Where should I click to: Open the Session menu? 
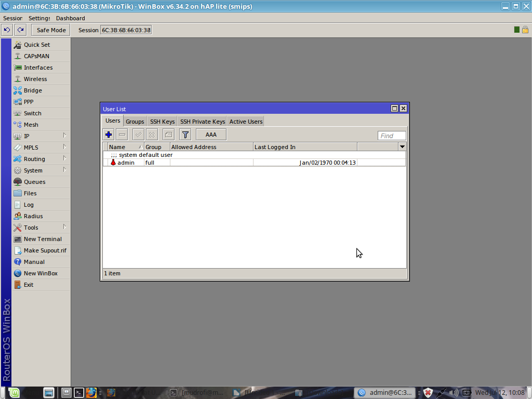[12, 18]
